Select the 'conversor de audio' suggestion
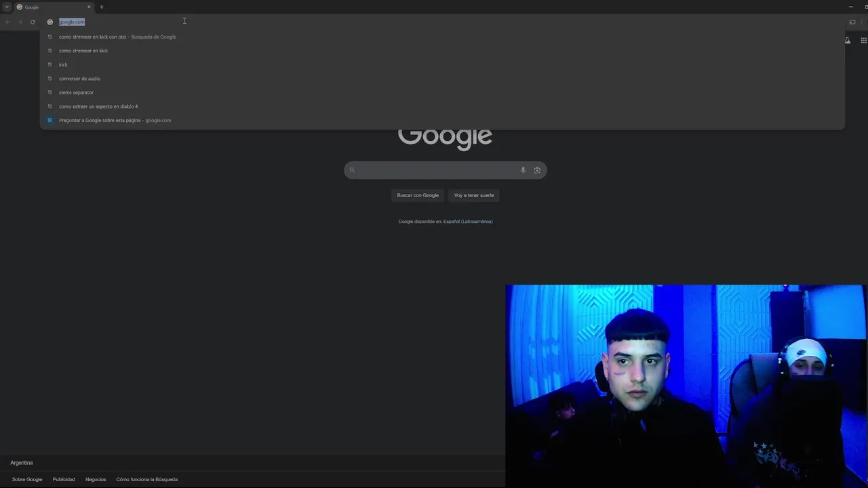 click(x=442, y=79)
